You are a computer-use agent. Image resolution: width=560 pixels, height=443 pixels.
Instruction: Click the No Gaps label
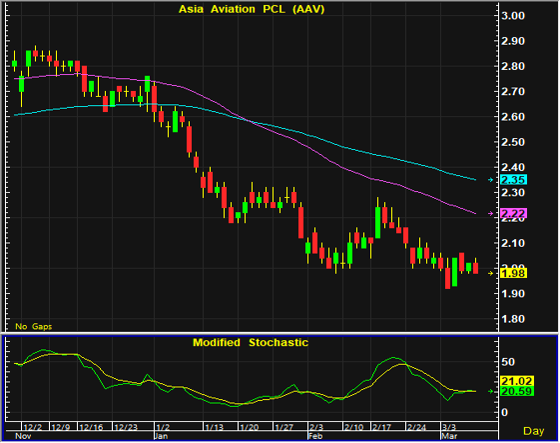pos(34,327)
